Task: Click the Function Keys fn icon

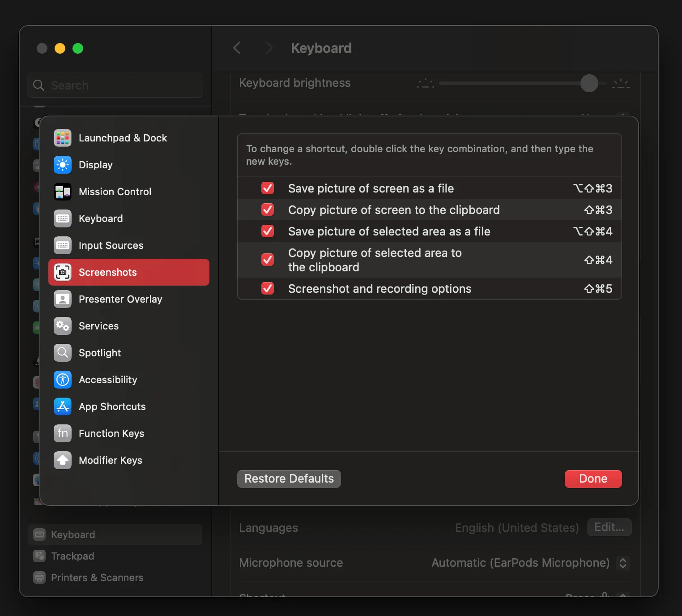Action: point(63,433)
